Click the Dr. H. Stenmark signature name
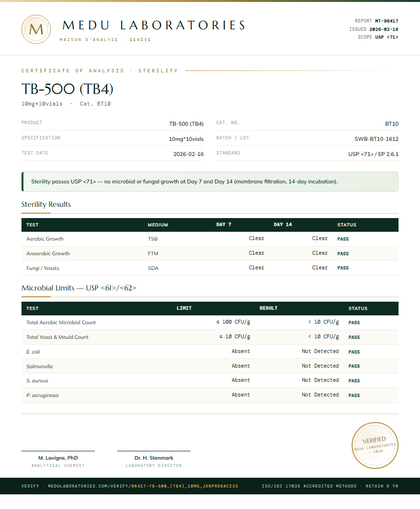 154,458
